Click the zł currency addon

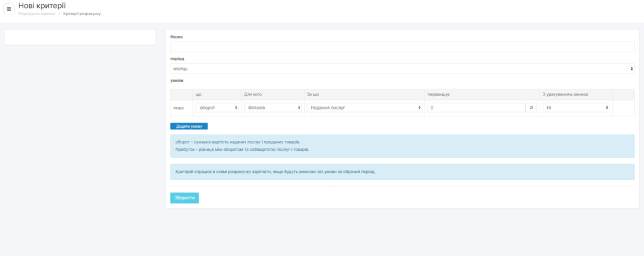(531, 108)
